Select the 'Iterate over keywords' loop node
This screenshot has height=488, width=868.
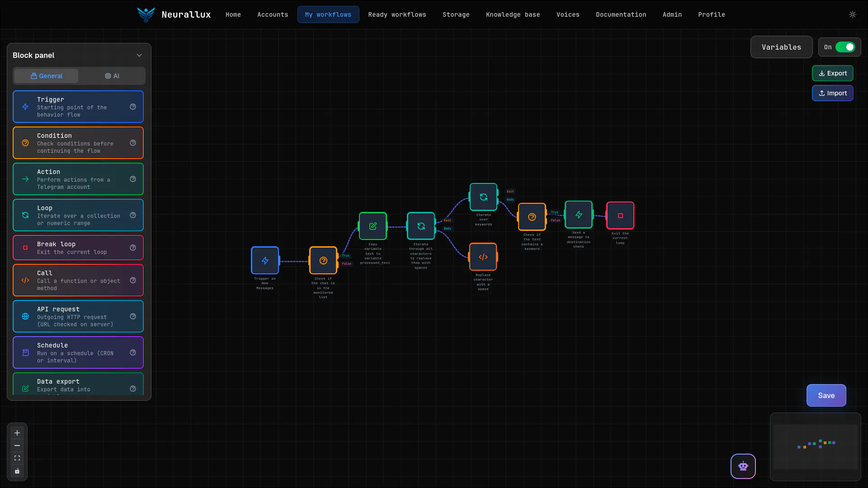click(x=484, y=197)
